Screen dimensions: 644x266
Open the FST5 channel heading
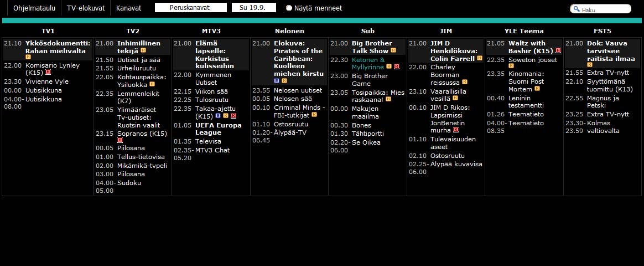(602, 31)
